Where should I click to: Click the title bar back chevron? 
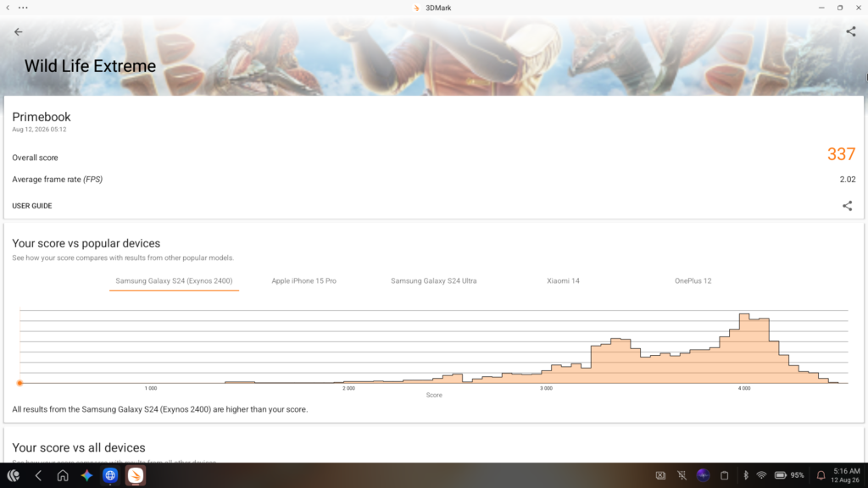point(8,8)
